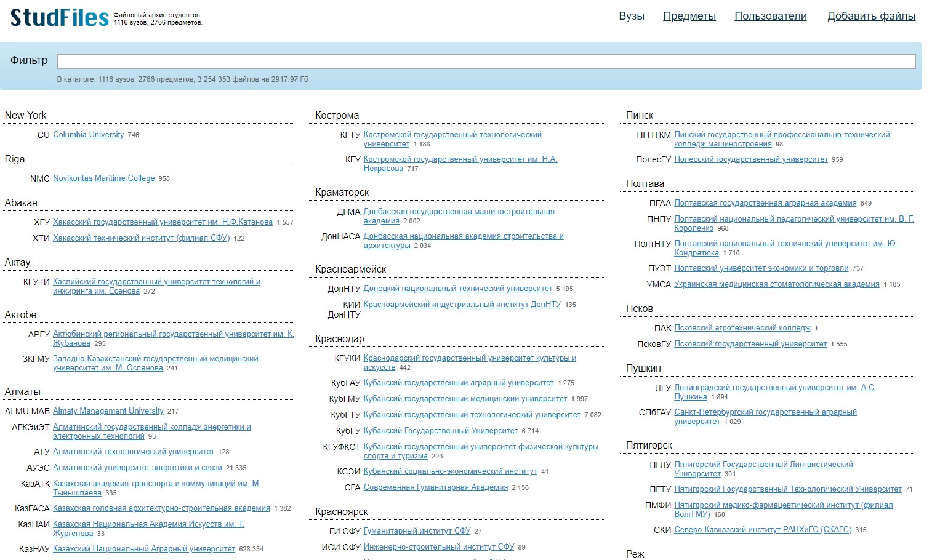Image resolution: width=932 pixels, height=560 pixels.
Task: Select the Полтава city heading
Action: pos(645,184)
